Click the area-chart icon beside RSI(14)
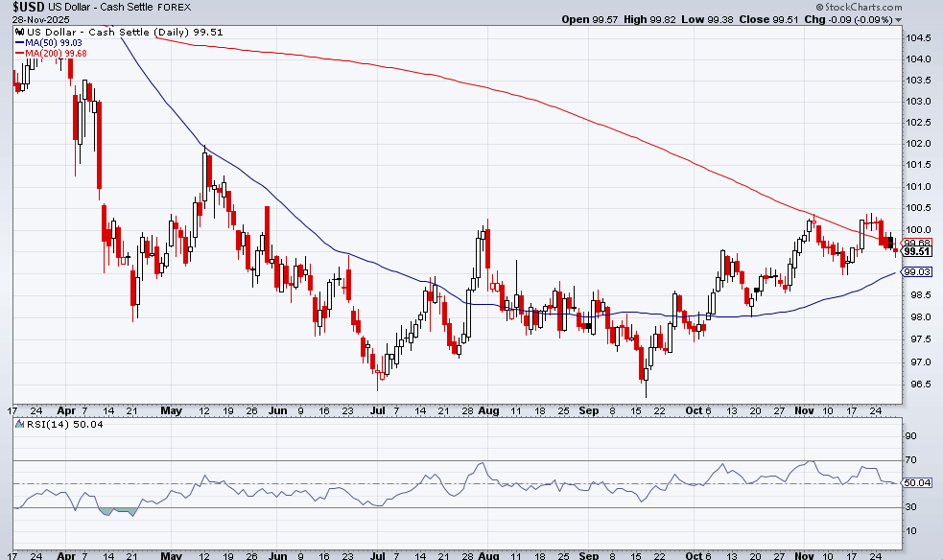This screenshot has height=560, width=943. (19, 423)
